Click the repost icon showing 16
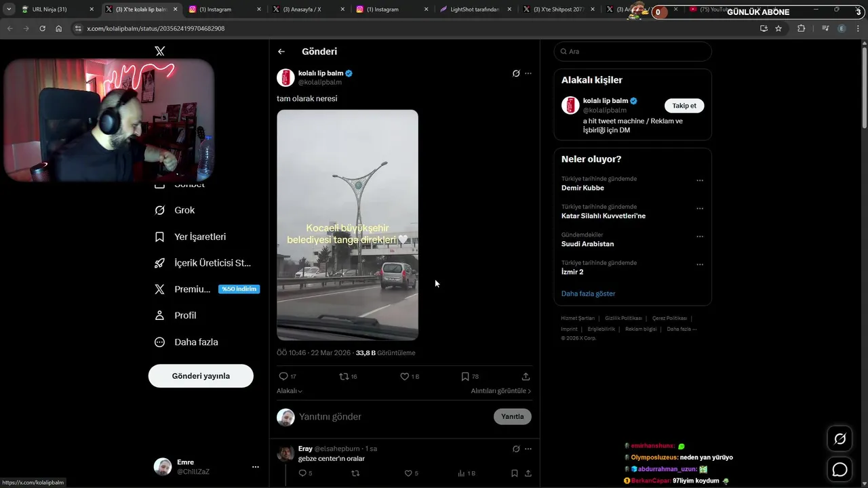Screen dimensions: 868x488 [x=344, y=376]
